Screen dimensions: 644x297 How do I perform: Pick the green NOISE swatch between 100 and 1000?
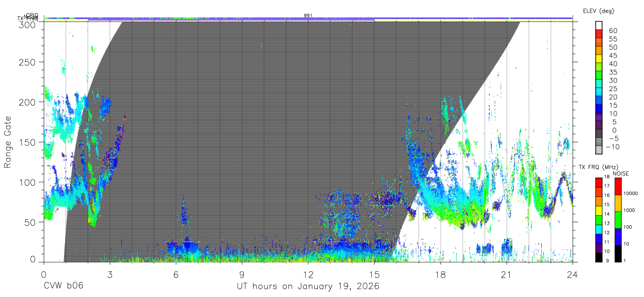tap(618, 219)
